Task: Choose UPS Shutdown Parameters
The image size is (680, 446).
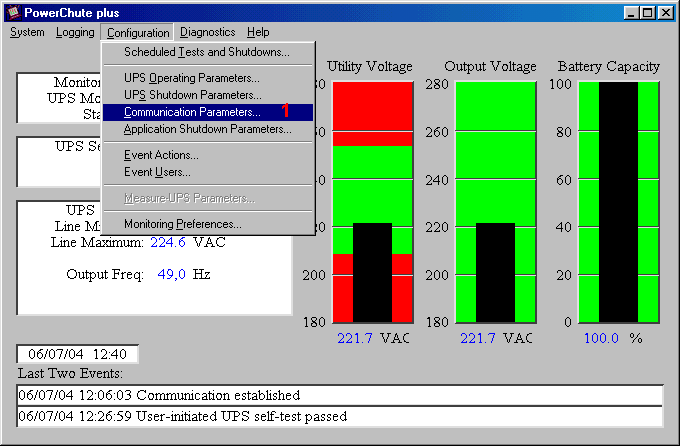Action: point(208,95)
